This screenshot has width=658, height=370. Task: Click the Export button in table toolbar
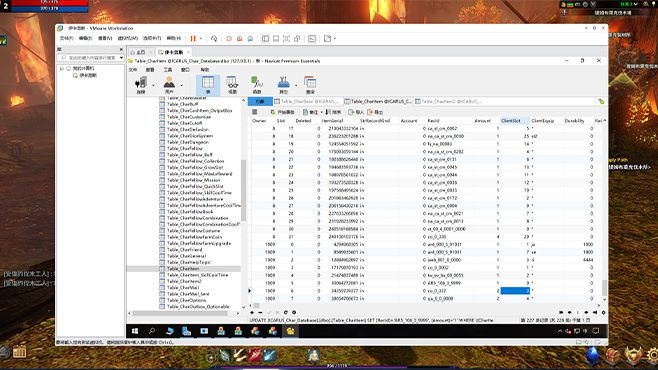click(375, 112)
